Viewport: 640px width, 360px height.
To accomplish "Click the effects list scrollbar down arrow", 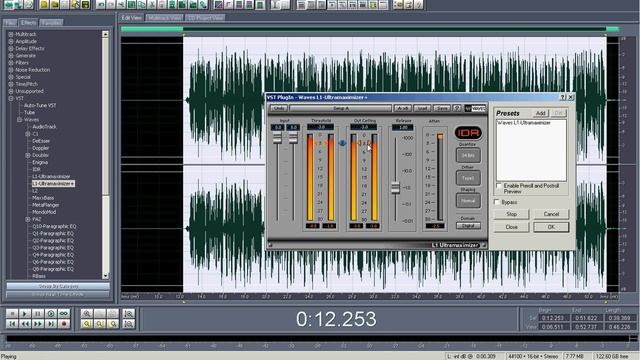I will tap(105, 276).
